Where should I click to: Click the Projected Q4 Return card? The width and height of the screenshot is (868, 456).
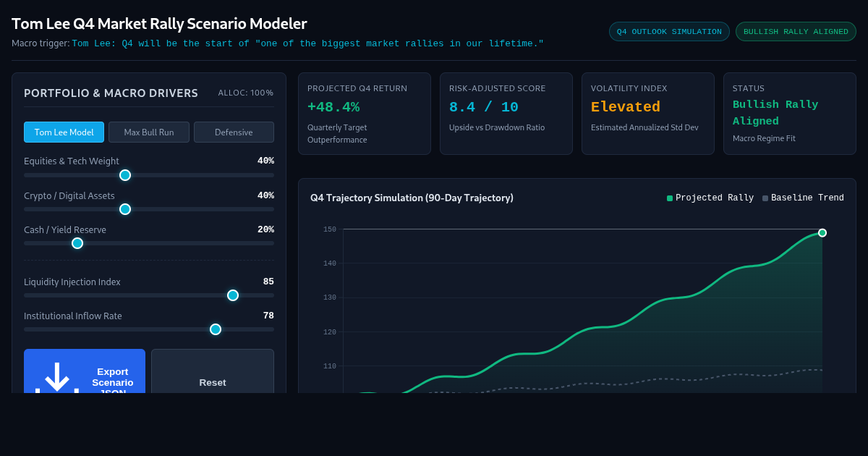[365, 114]
